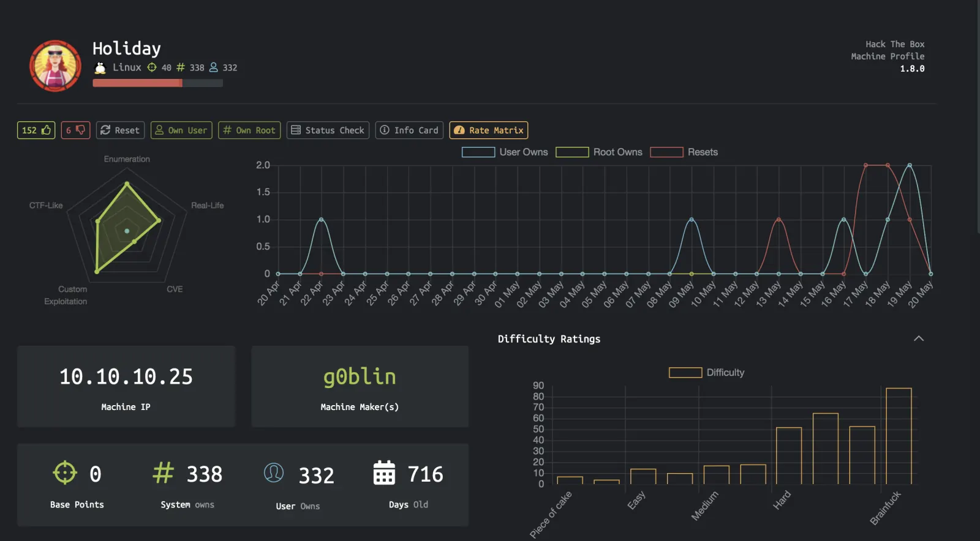
Task: Click the 338 System owns value
Action: [205, 474]
